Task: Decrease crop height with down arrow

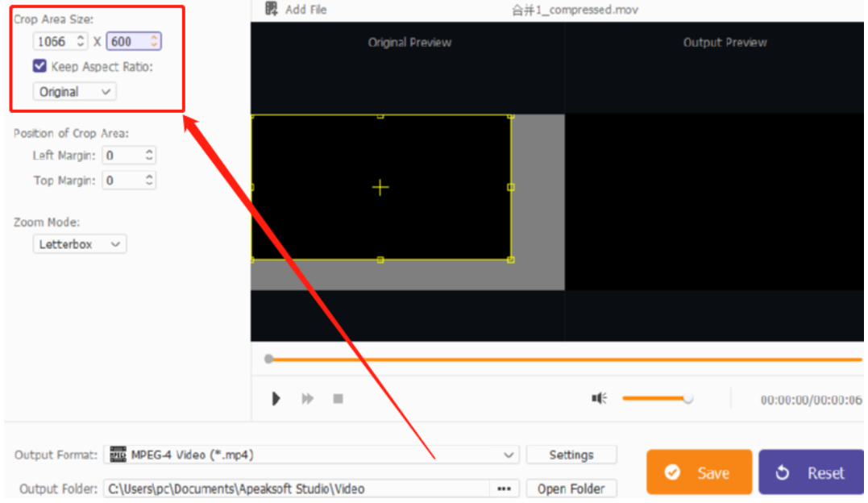Action: [154, 45]
